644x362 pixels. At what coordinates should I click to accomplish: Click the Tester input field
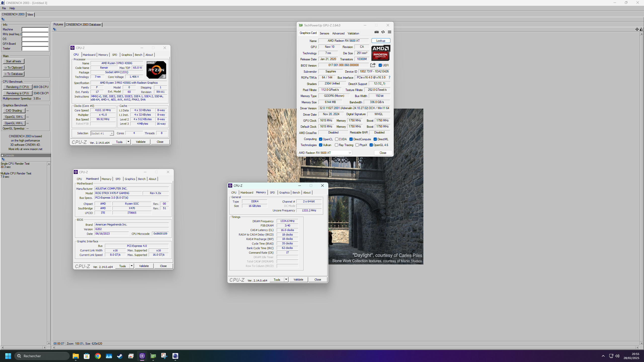(x=35, y=49)
